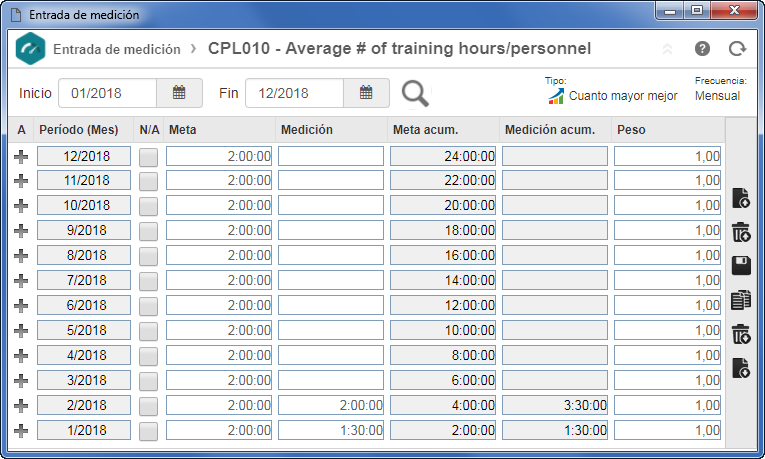Toggle N/A checkbox for 1/2018
This screenshot has height=459, width=765.
148,431
